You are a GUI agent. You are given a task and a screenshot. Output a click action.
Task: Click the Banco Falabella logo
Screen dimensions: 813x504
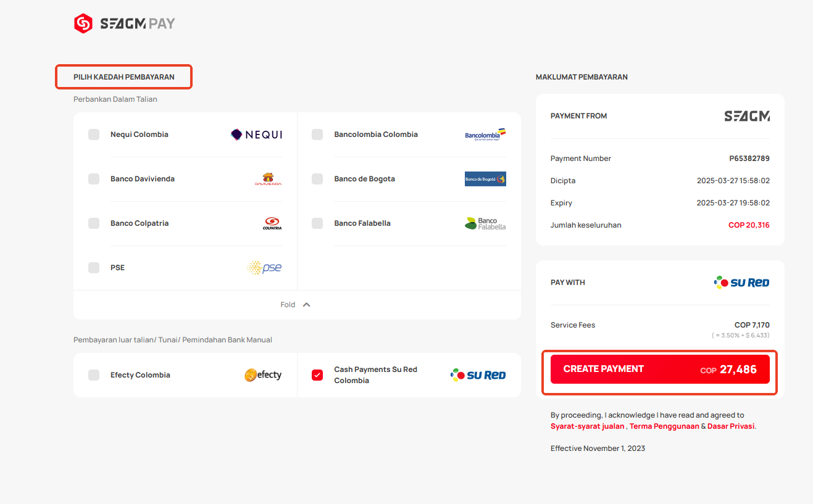(485, 223)
